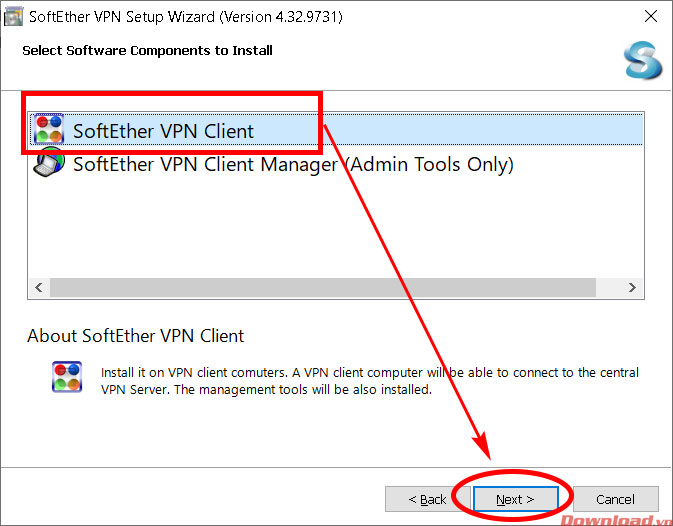
Task: Cancel the installation
Action: point(615,499)
